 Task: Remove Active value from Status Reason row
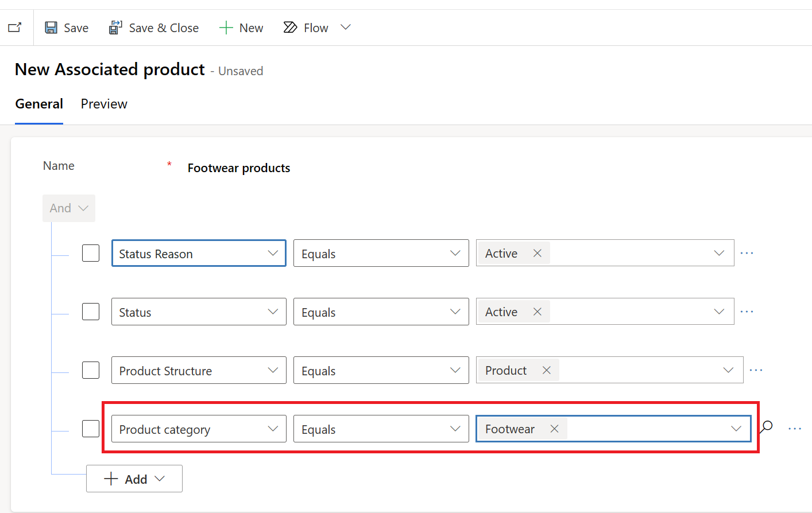[538, 253]
